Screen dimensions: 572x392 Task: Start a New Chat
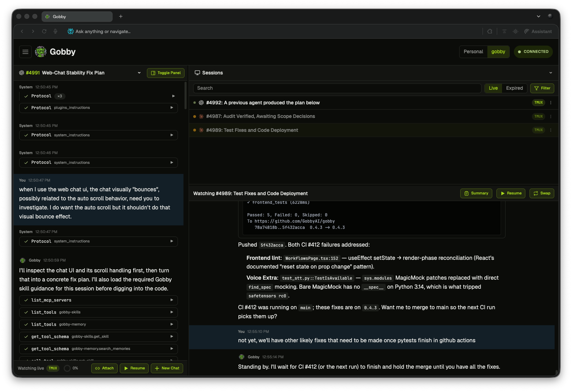pyautogui.click(x=167, y=368)
